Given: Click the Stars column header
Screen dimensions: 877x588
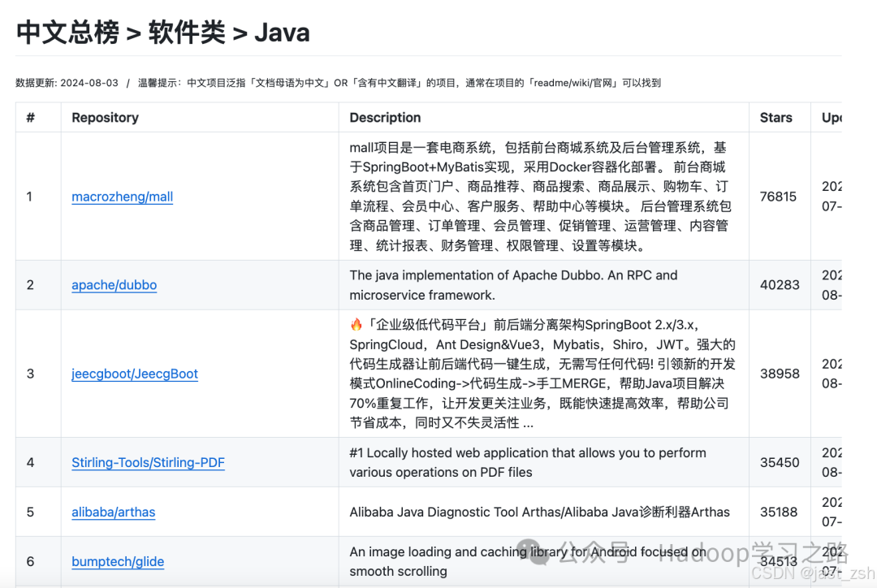Looking at the screenshot, I should 775,118.
